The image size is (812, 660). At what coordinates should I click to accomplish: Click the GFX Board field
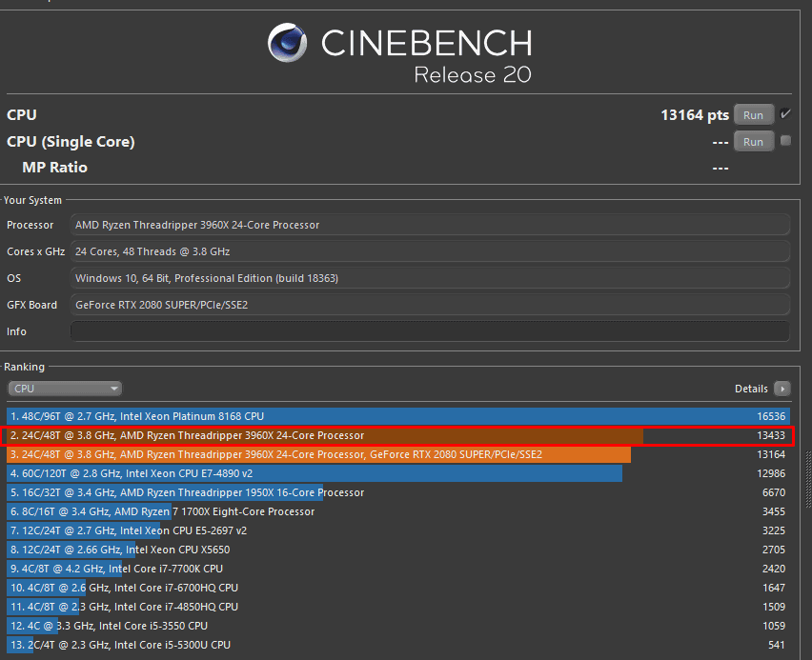(430, 305)
